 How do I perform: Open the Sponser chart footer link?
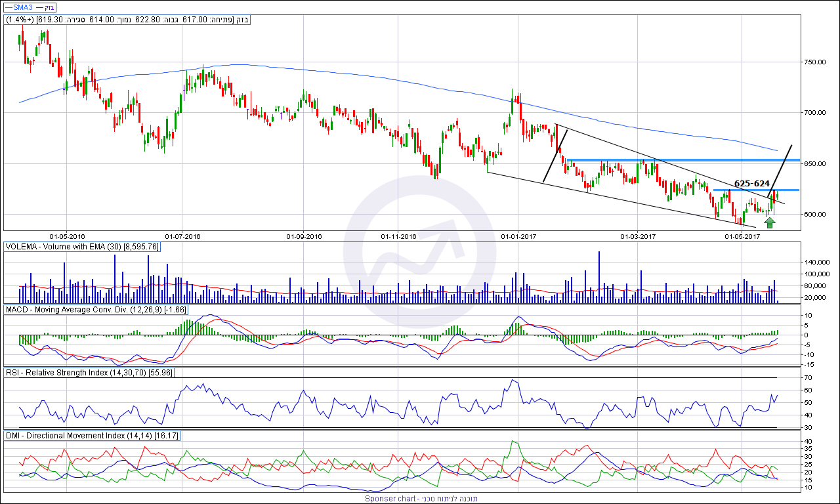421,499
